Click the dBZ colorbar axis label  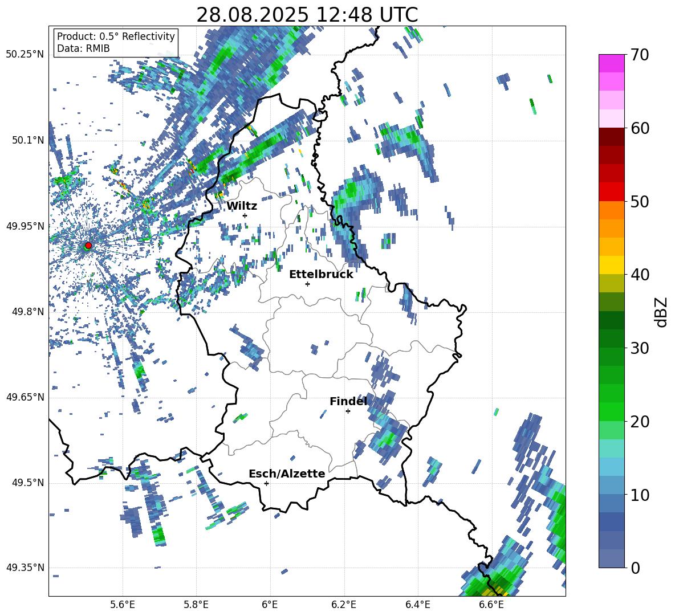tap(662, 312)
